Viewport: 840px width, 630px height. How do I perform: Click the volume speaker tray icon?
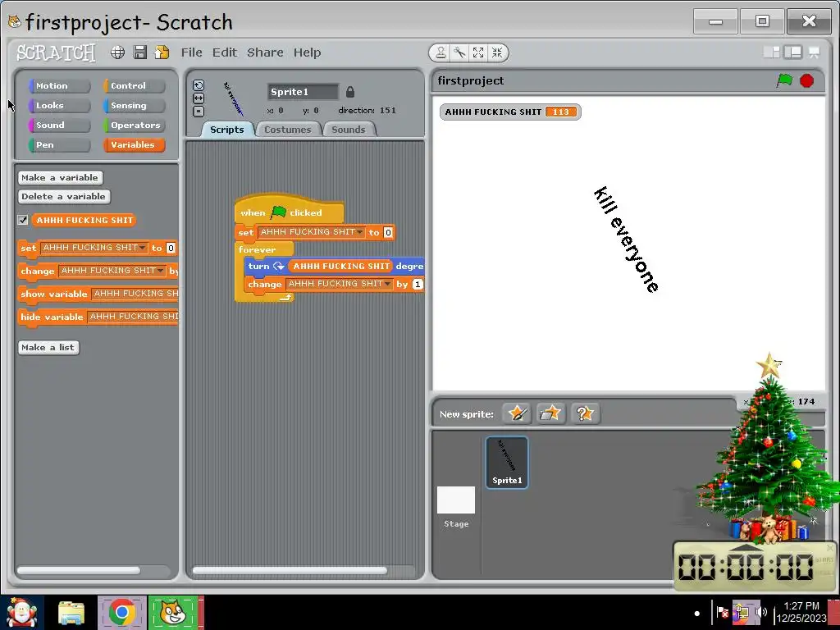point(761,612)
